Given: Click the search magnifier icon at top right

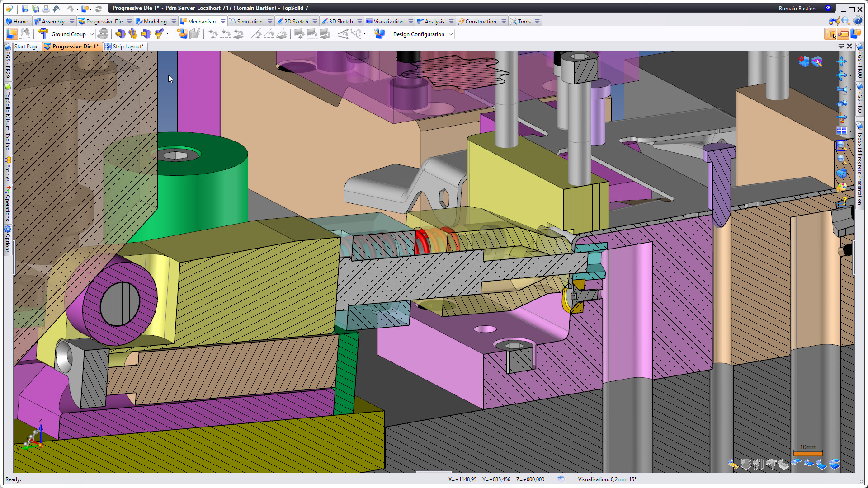Looking at the screenshot, I should (845, 21).
